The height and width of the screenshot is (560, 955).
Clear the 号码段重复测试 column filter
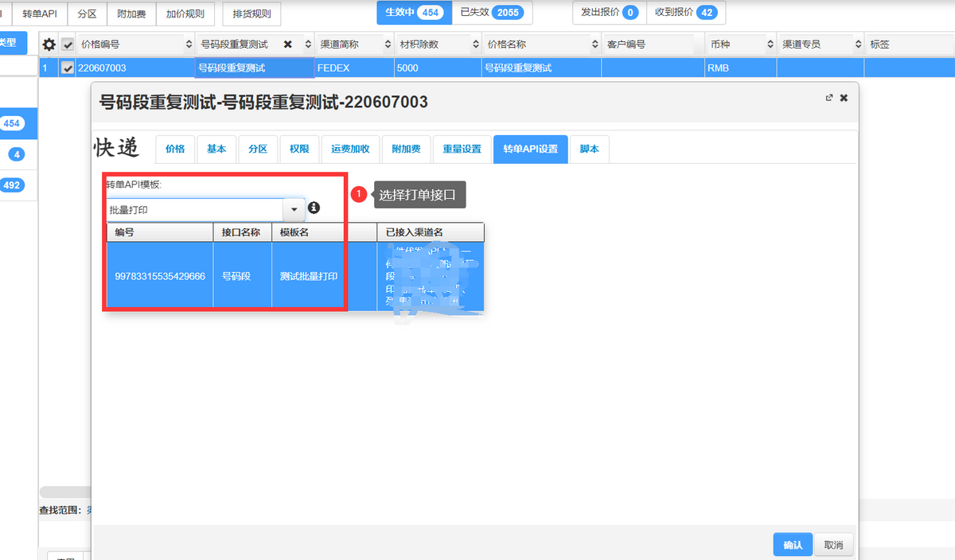click(287, 45)
